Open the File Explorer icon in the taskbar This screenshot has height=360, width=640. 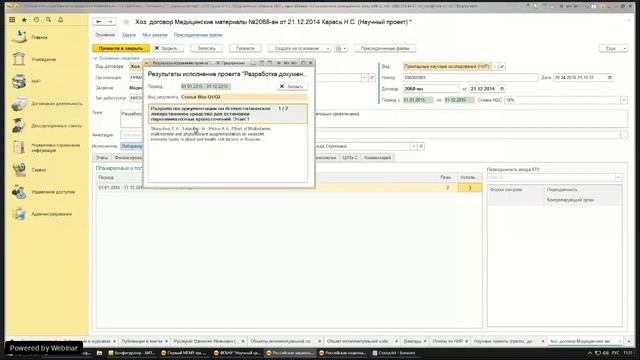pyautogui.click(x=99, y=353)
